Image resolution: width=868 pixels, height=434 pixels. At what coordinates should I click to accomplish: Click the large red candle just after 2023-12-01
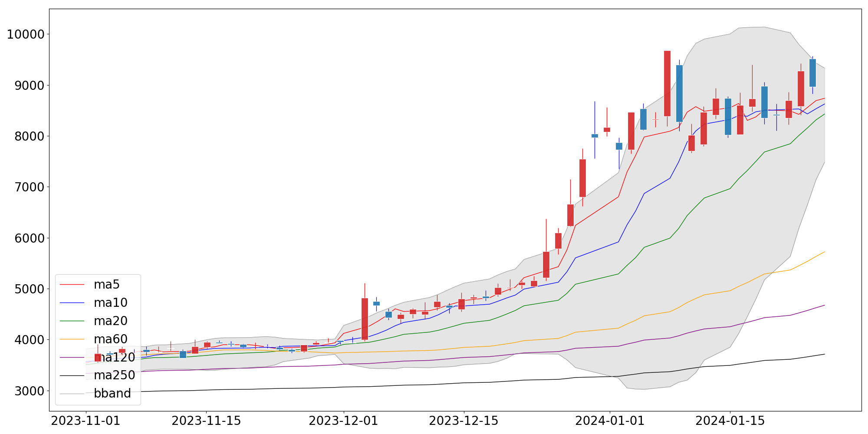click(365, 319)
